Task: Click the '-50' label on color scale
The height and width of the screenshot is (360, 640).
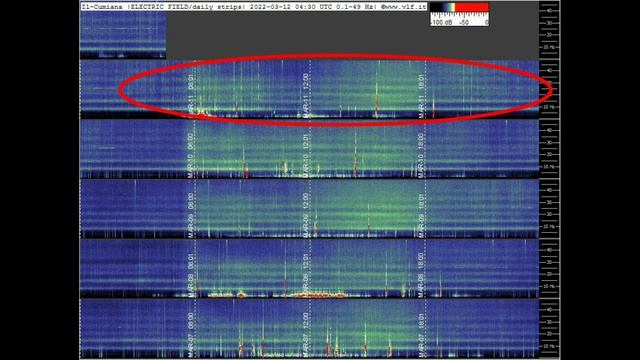Action: 464,23
